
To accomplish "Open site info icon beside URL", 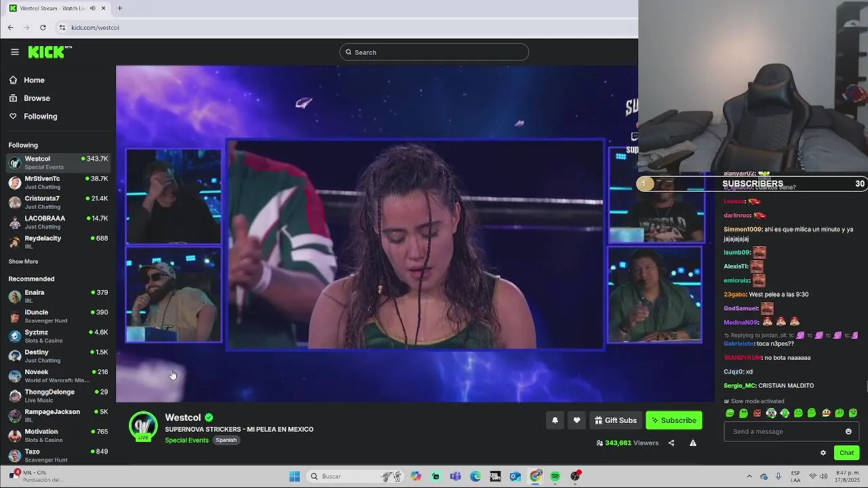I will (62, 27).
